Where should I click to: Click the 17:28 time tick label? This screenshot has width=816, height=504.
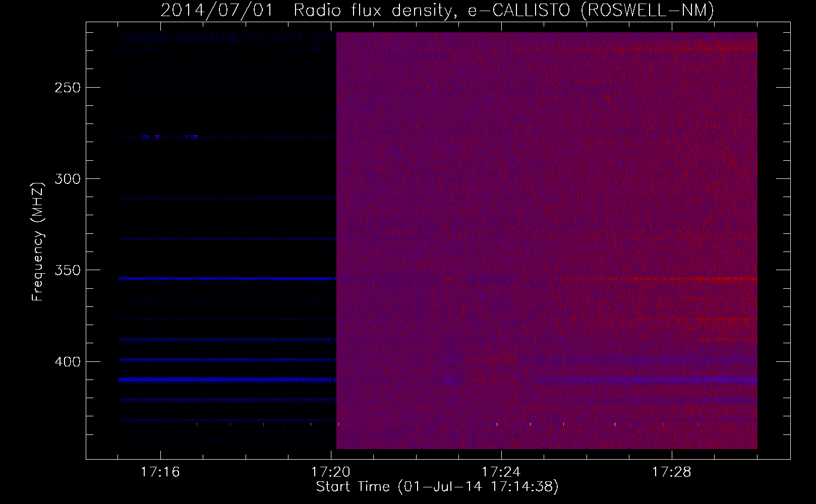click(x=672, y=472)
